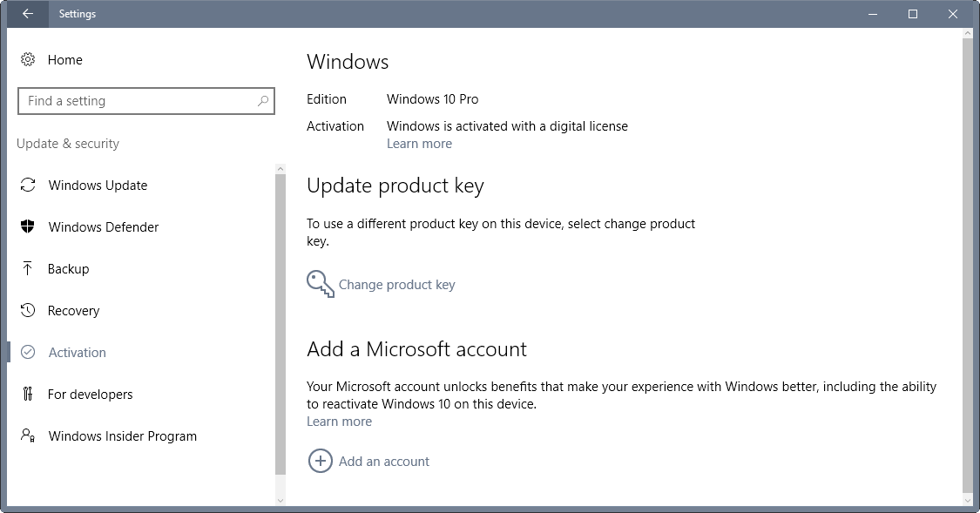Viewport: 980px width, 513px height.
Task: Select the Backup icon in sidebar
Action: click(x=27, y=268)
